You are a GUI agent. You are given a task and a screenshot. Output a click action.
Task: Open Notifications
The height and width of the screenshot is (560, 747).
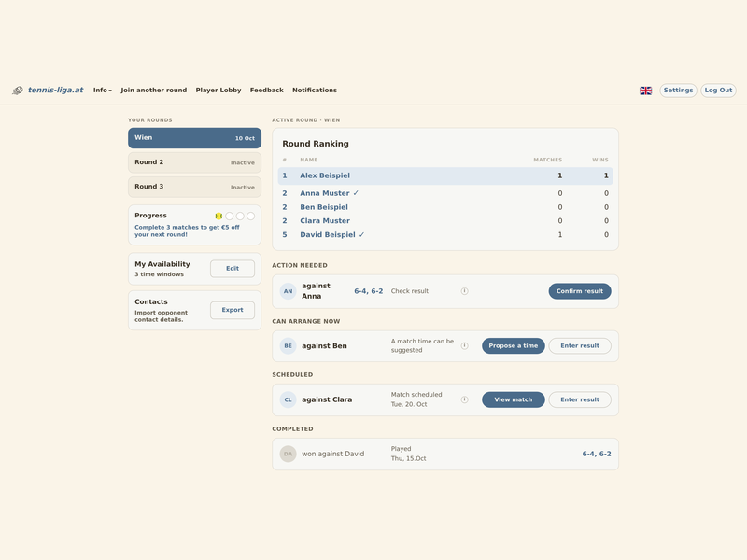315,90
